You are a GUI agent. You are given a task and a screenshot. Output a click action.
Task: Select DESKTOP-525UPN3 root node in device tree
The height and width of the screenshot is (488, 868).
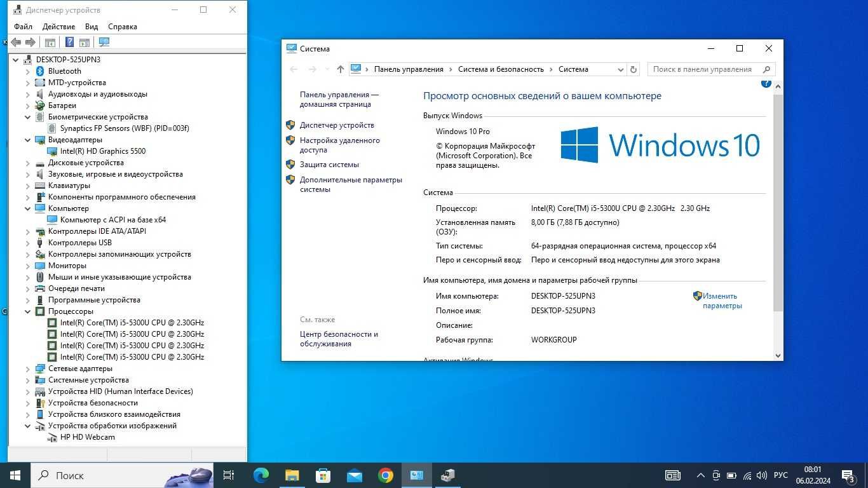click(x=68, y=60)
